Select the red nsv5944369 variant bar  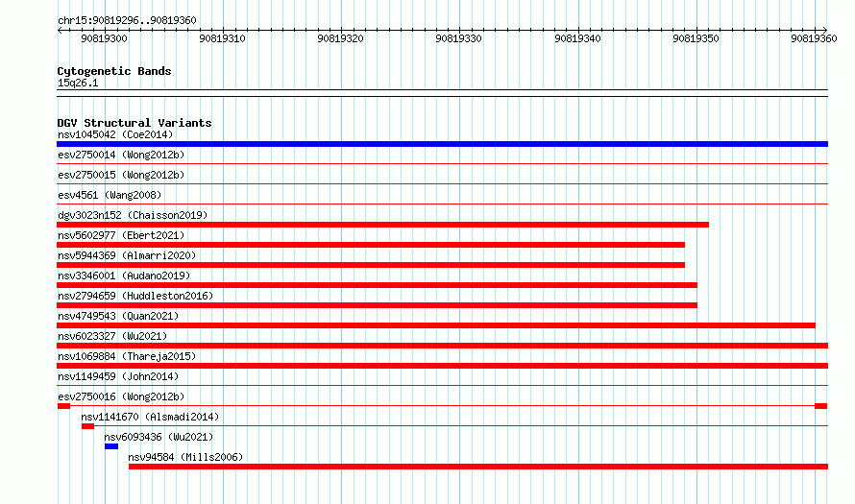371,265
